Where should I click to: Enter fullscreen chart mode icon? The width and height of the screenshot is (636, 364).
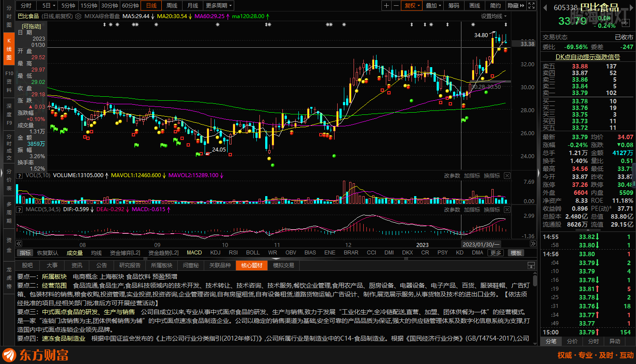pos(531,6)
